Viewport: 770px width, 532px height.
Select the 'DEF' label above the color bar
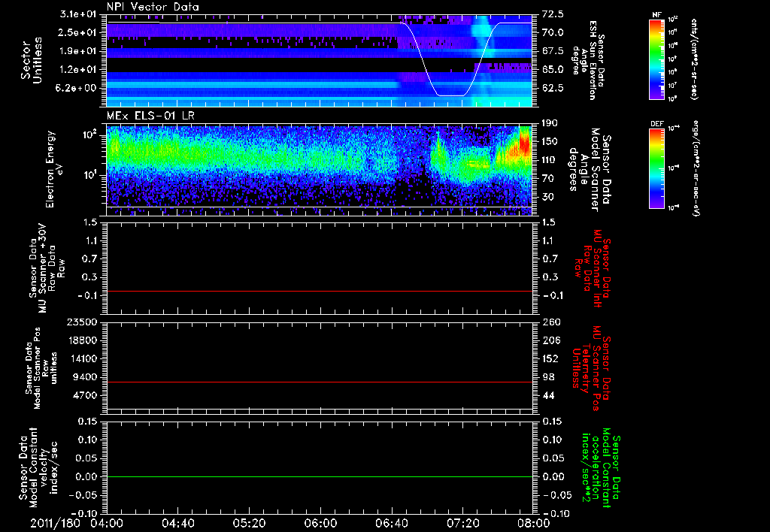click(656, 124)
